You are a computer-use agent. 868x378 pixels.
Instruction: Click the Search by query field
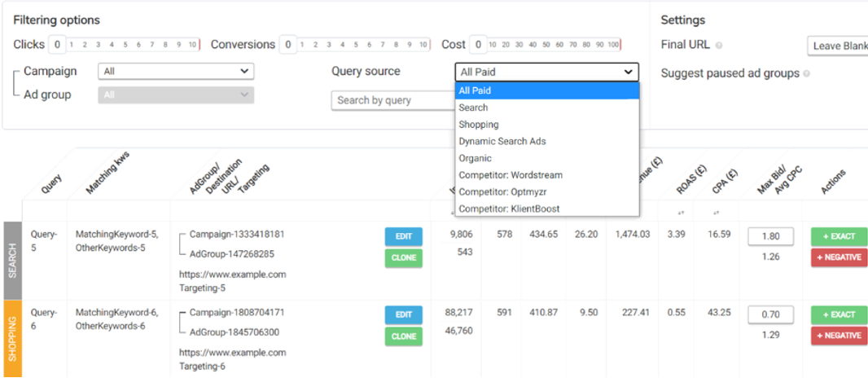point(392,100)
